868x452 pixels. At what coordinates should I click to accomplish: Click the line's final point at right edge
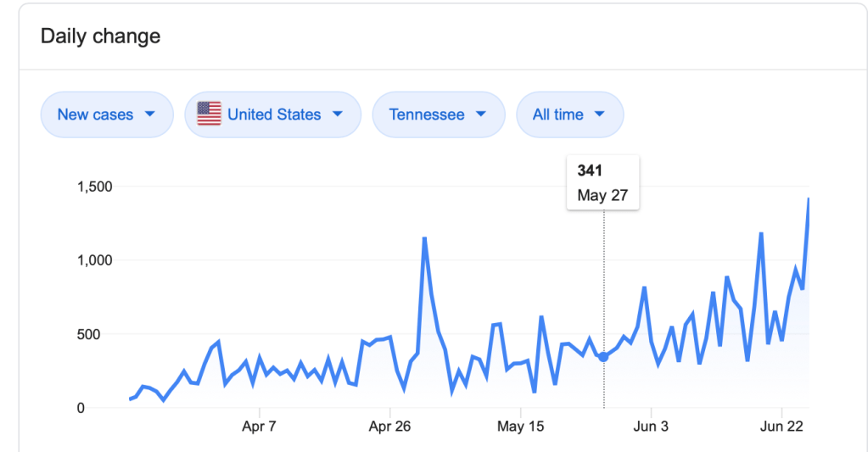[808, 200]
